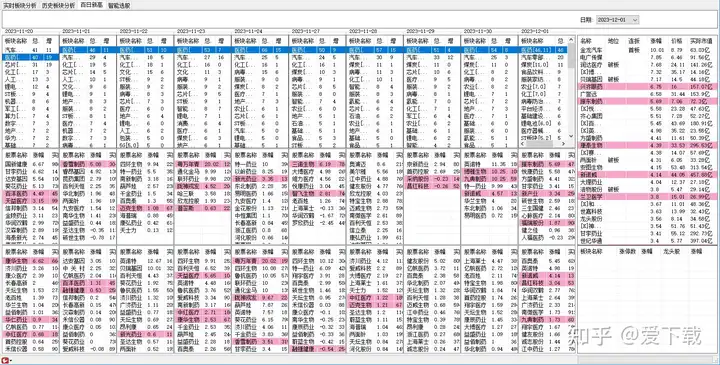Select the highlighted 华仁药业 row showing 0.9

pos(31,319)
